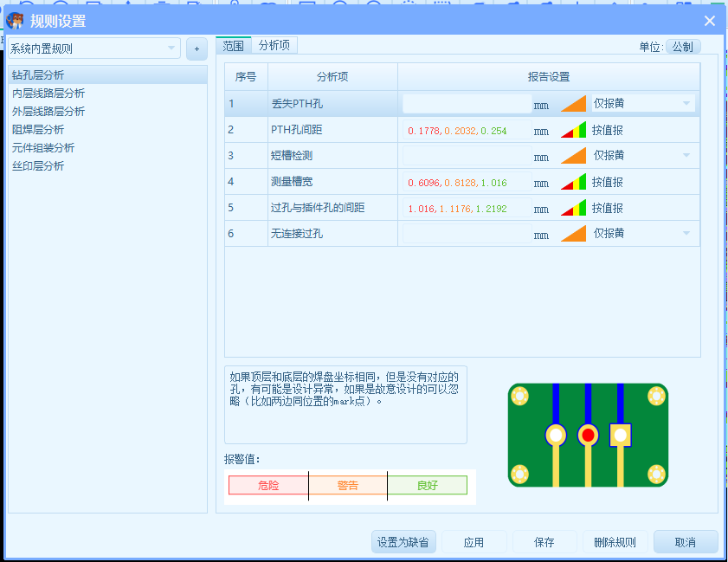Click 按值报 label in PTH孔间距 row

pos(608,130)
